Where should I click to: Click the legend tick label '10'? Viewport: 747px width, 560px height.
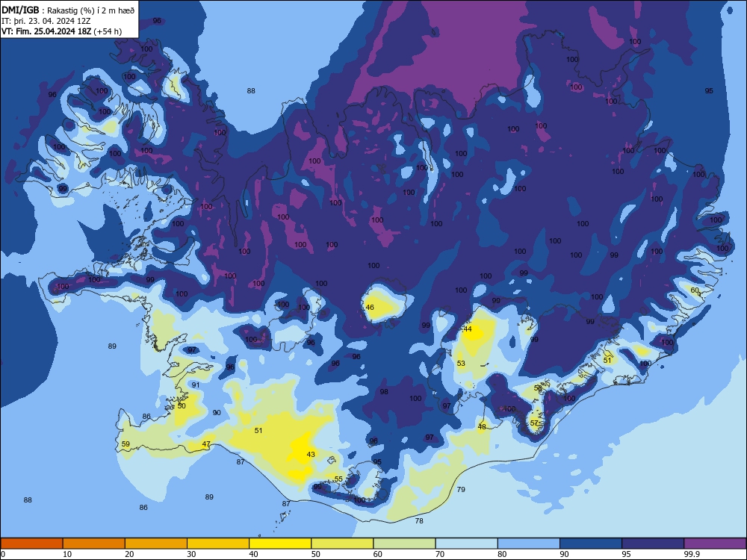click(67, 554)
